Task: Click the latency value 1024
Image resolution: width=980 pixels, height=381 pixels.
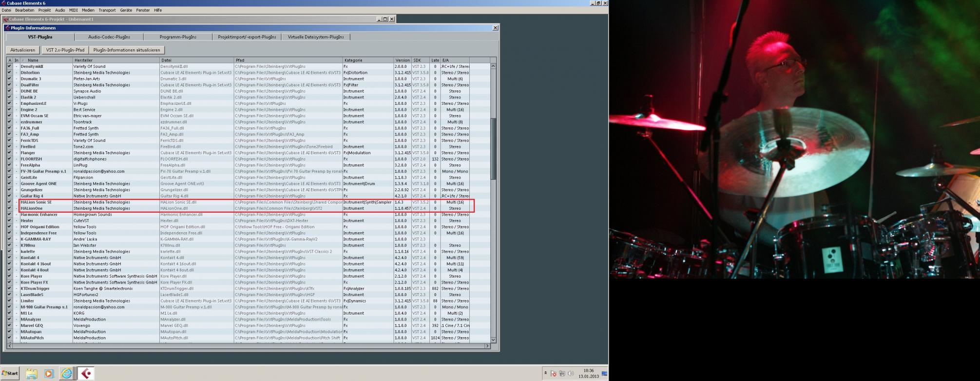Action: click(x=435, y=338)
